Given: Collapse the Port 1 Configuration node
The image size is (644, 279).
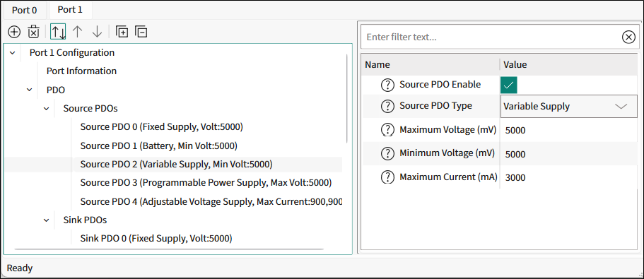Looking at the screenshot, I should (13, 53).
